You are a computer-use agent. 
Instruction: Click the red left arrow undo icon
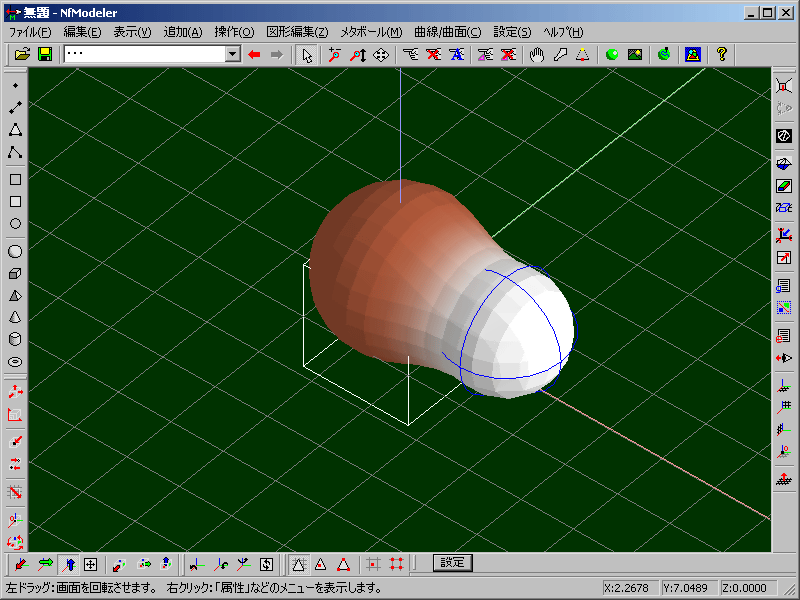click(x=254, y=54)
